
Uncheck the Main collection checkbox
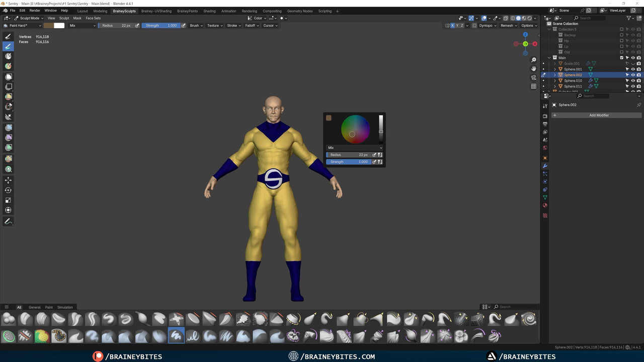pyautogui.click(x=621, y=58)
